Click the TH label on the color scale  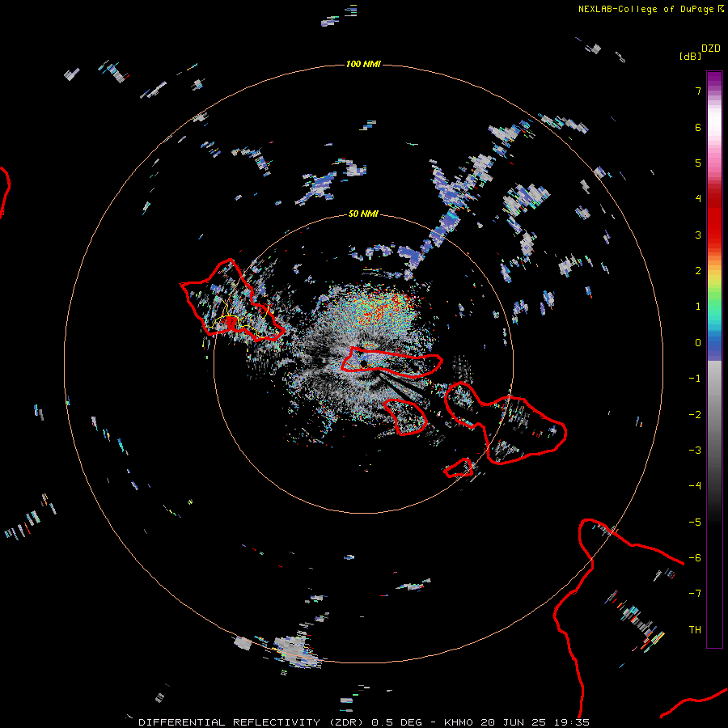(695, 630)
